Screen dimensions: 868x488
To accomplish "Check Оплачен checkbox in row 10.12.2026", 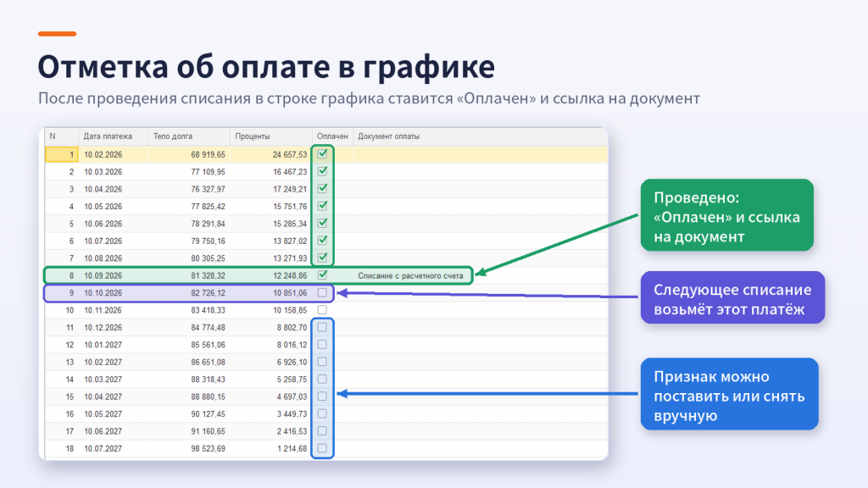I will (322, 327).
